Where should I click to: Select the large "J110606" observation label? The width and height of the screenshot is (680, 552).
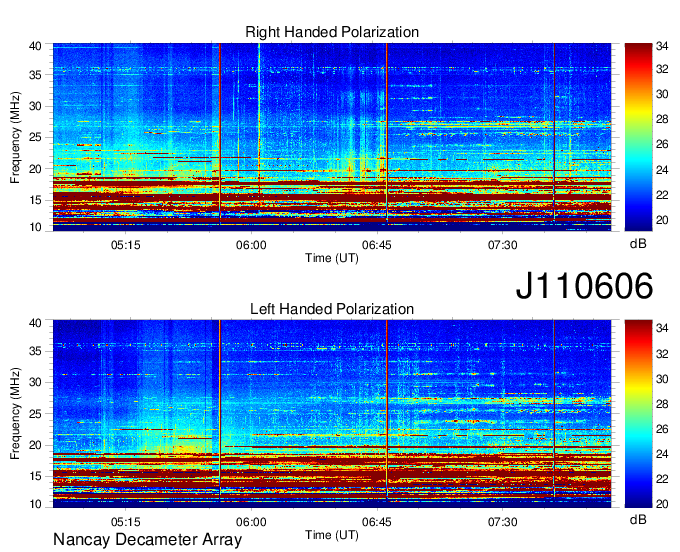coord(584,285)
